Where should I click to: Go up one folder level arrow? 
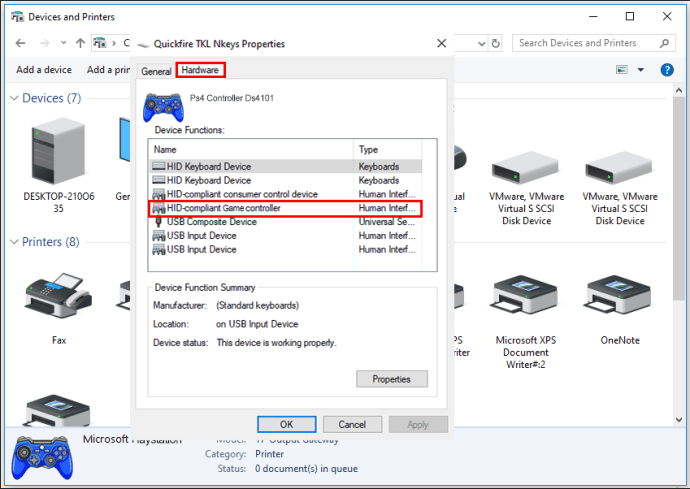(x=80, y=43)
